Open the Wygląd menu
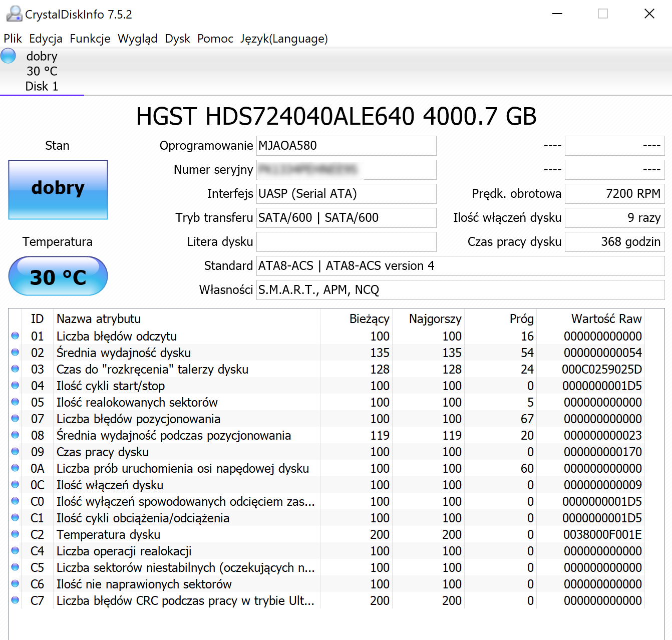 (138, 39)
